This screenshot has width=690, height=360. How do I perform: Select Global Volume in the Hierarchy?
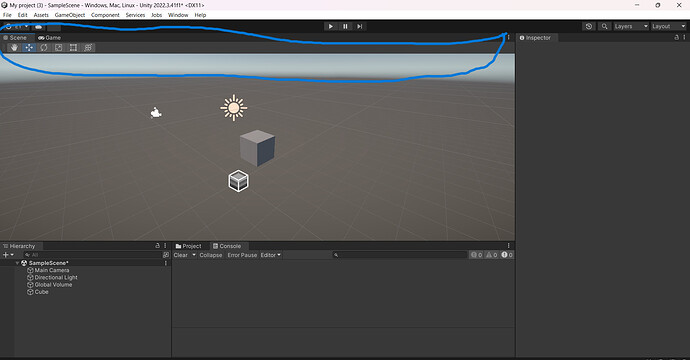coord(53,285)
